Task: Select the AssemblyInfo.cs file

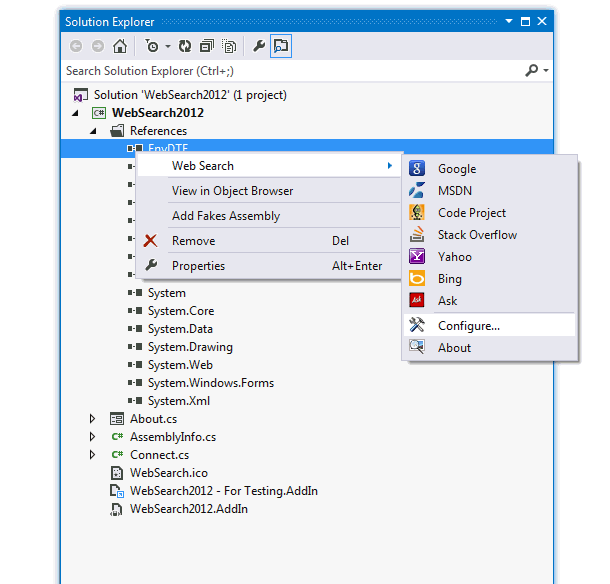Action: coord(173,437)
